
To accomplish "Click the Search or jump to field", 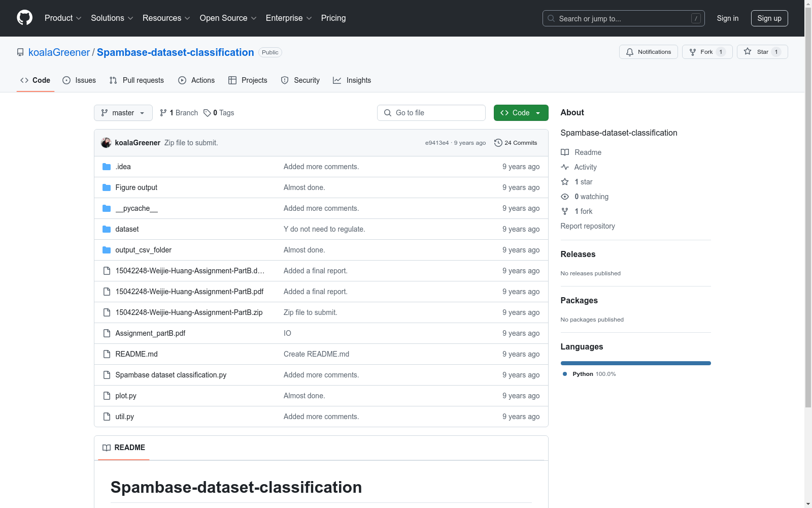I will click(624, 18).
